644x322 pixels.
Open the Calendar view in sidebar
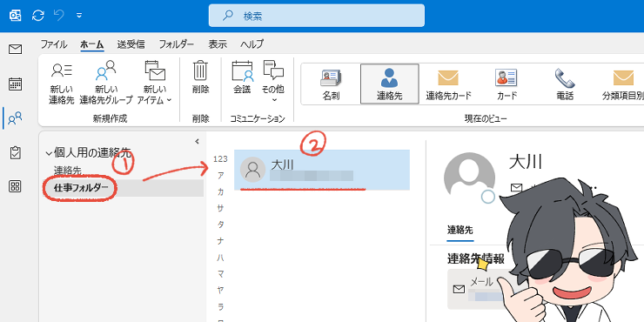click(15, 84)
